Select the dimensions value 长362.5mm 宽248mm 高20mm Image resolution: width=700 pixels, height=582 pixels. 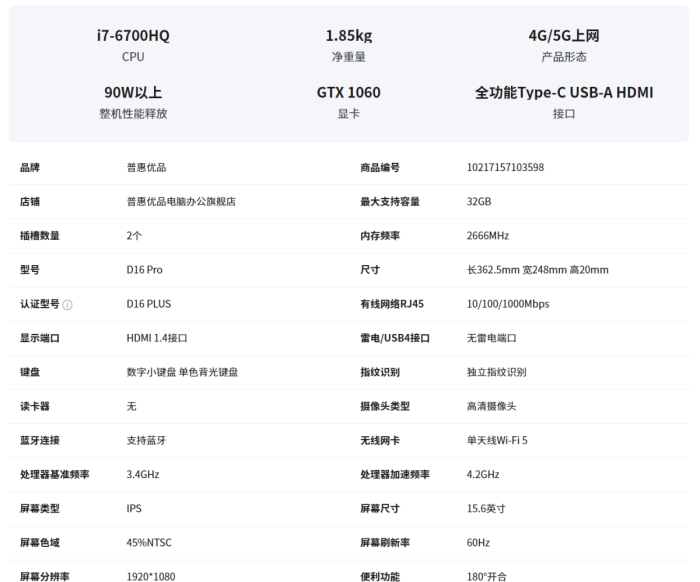(538, 270)
